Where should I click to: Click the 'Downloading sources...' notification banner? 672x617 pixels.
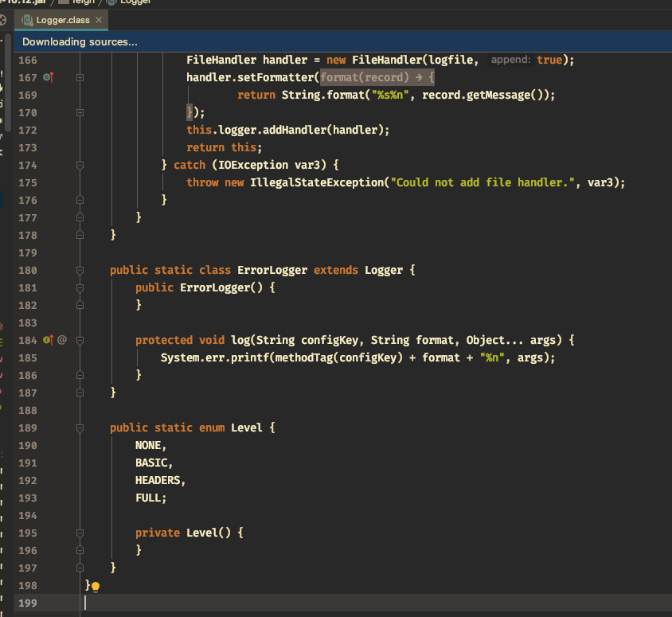(x=343, y=41)
